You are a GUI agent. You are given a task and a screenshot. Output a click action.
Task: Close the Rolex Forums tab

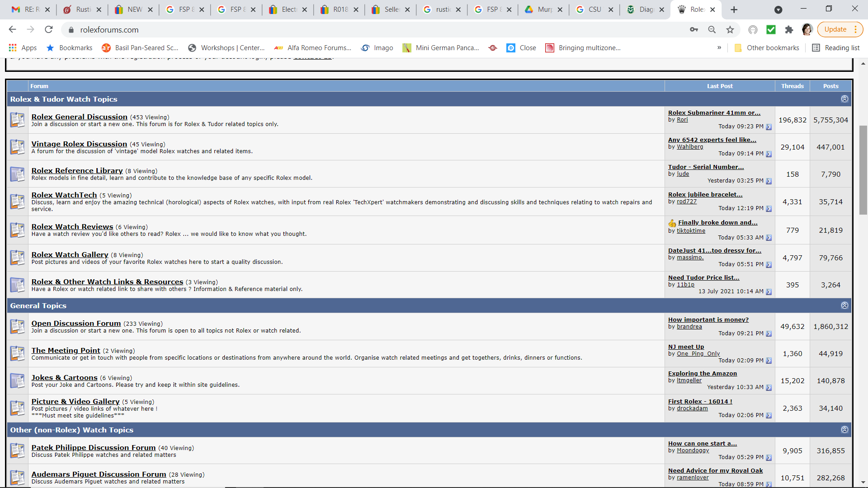(713, 9)
